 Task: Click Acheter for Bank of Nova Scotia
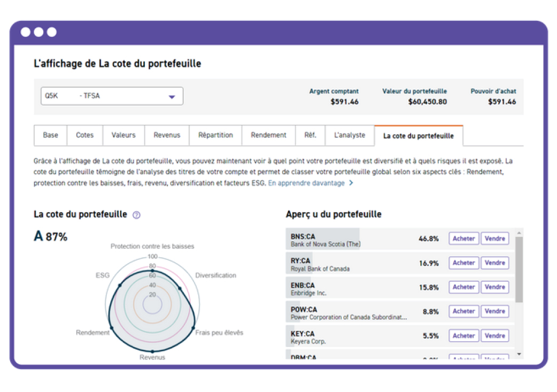click(463, 239)
